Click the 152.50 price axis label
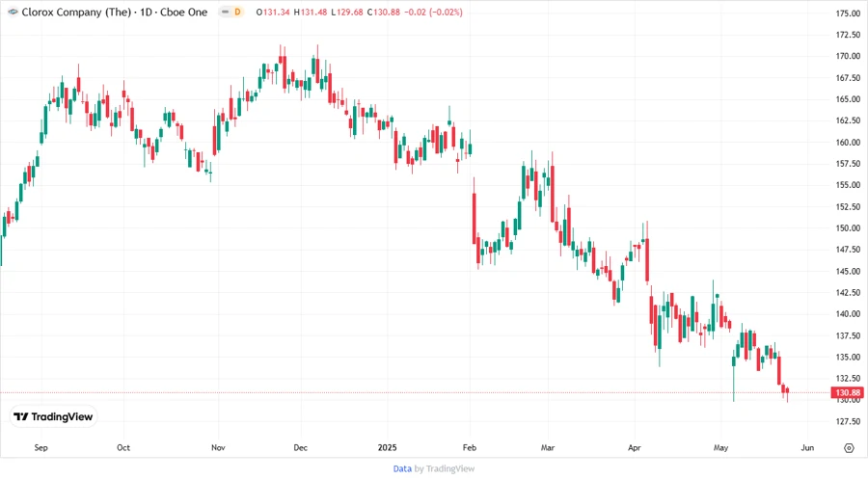The width and height of the screenshot is (868, 480). [848, 206]
